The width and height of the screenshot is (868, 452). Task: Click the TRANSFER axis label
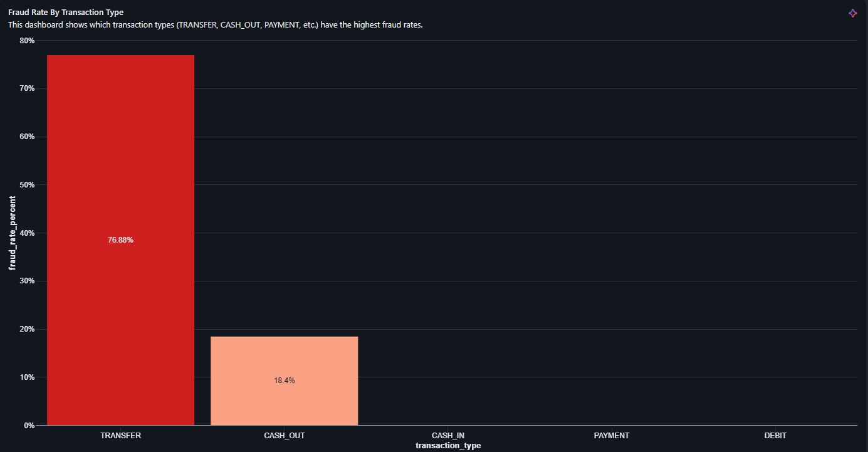121,435
